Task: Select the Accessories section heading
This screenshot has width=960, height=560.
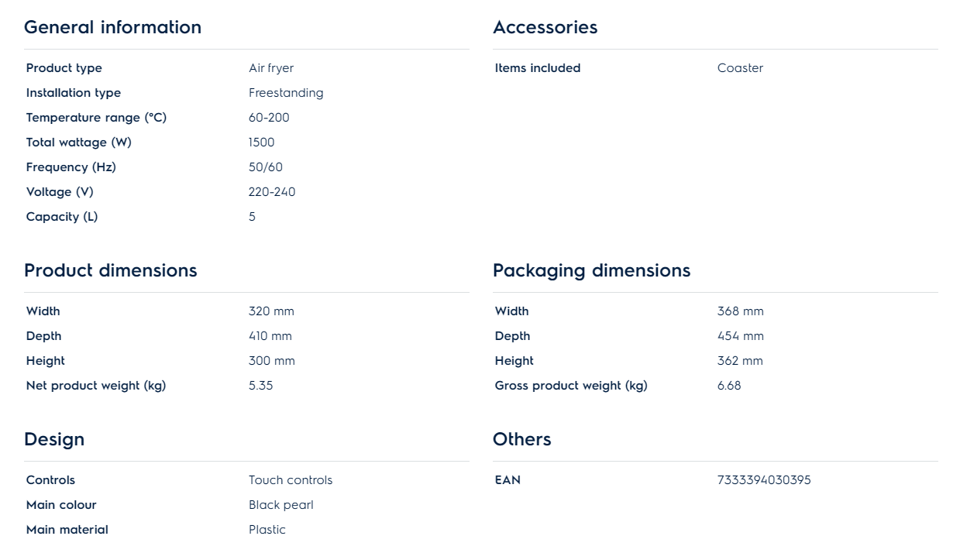Action: pyautogui.click(x=545, y=27)
